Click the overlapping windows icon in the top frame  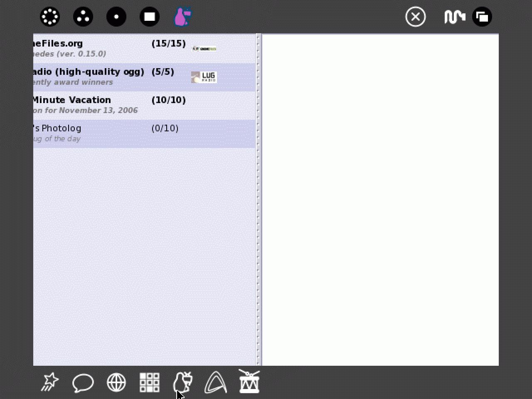(x=482, y=17)
